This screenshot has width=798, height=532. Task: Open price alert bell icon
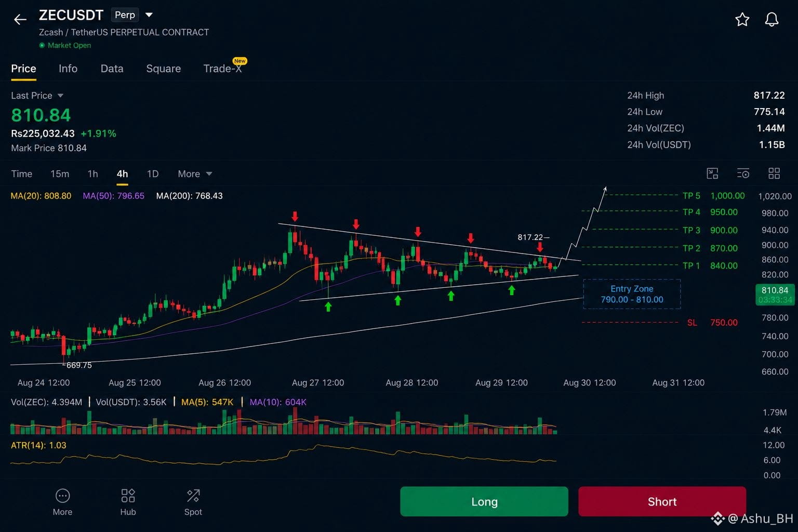772,20
